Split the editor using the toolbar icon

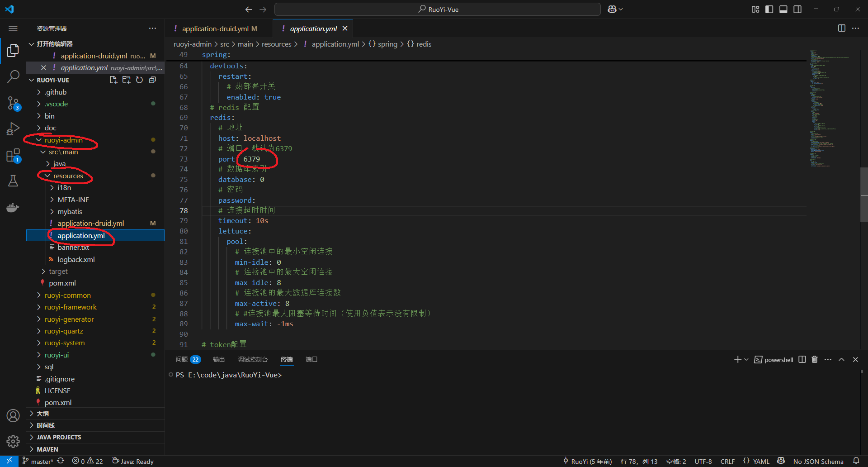pyautogui.click(x=841, y=28)
